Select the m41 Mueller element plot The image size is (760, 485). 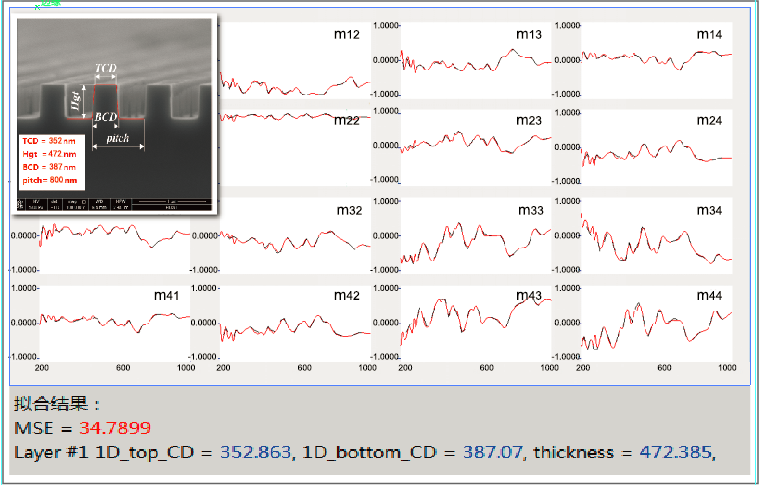(x=114, y=323)
